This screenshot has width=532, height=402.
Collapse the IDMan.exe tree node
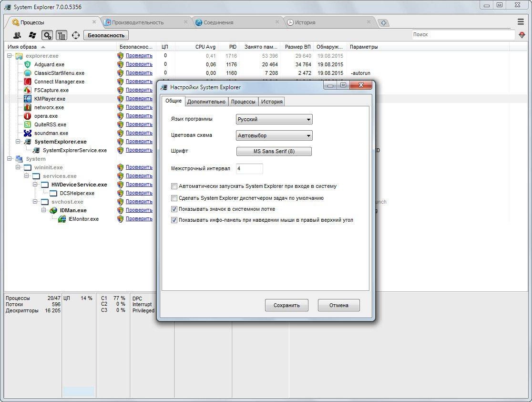point(44,210)
